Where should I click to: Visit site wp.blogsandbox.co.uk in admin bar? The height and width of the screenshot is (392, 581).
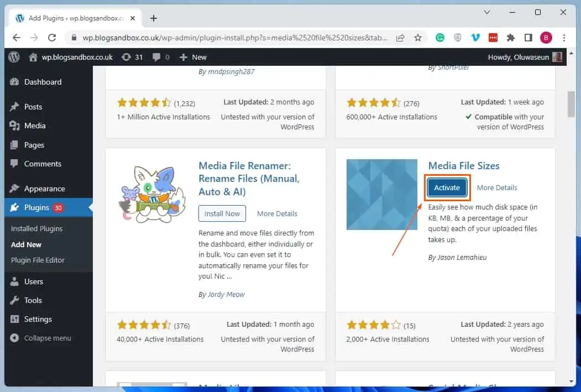tap(71, 57)
